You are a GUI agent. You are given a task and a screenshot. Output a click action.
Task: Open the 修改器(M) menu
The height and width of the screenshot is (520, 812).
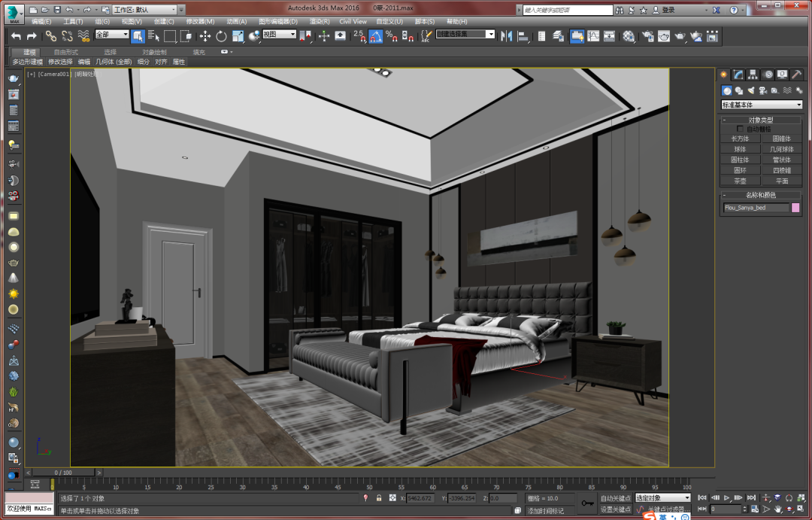click(200, 21)
